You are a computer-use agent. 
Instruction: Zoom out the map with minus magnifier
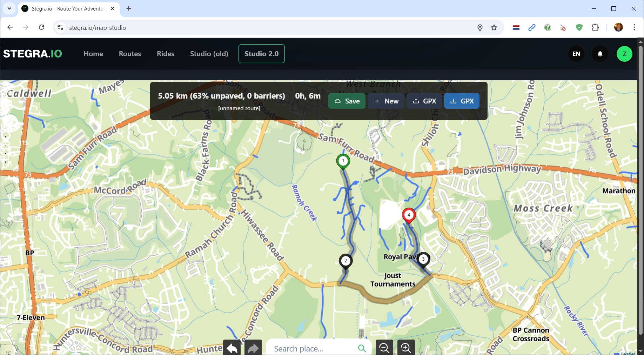[384, 348]
